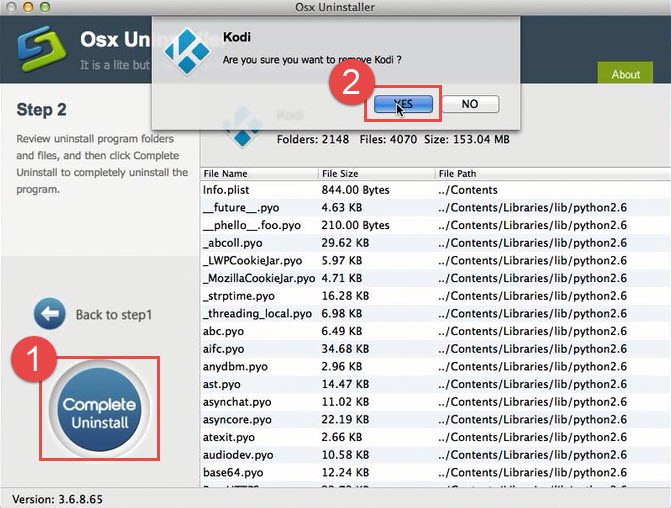
Task: Select the _abcoll.pyo file entry
Action: (232, 243)
